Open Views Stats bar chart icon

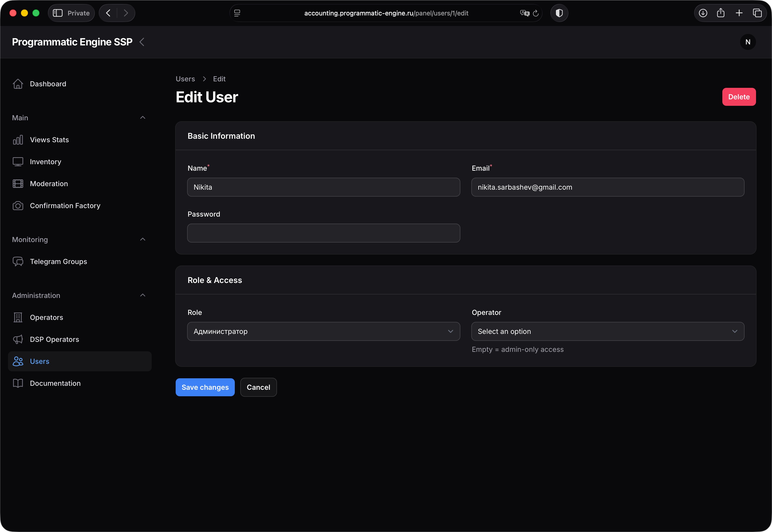pos(18,140)
